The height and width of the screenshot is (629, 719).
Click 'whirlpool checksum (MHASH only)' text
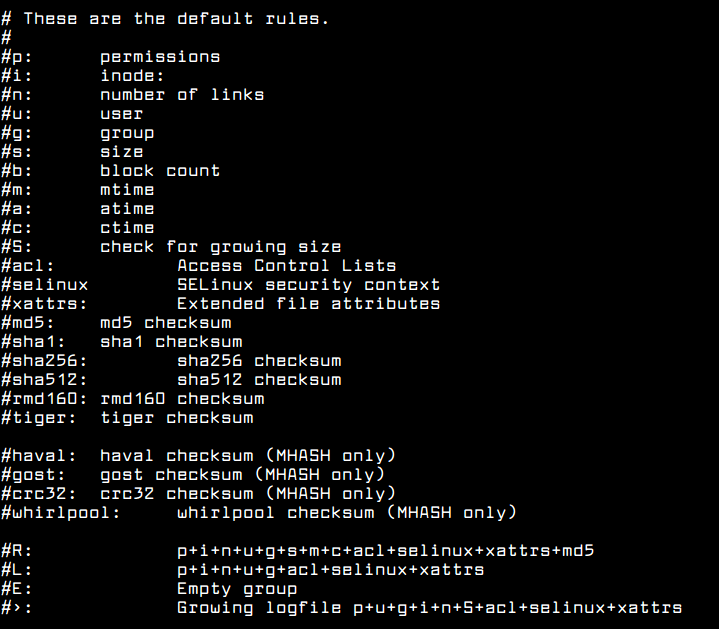[346, 513]
